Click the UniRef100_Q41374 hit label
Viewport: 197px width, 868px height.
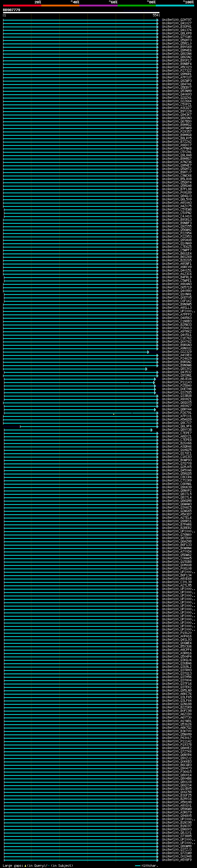(177, 30)
